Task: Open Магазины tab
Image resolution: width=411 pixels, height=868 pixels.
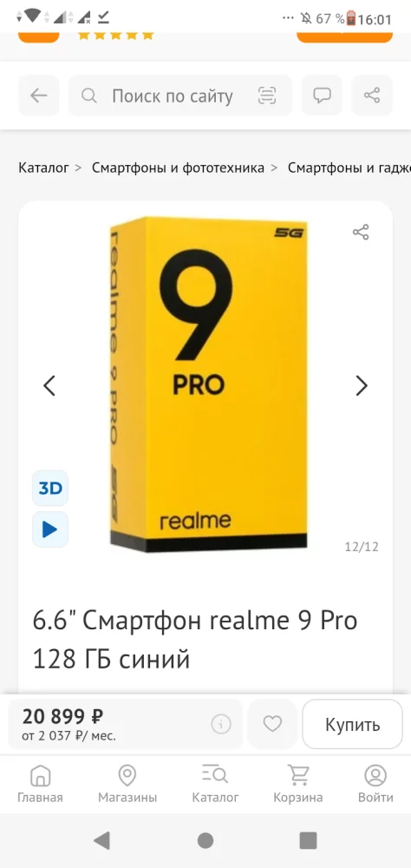Action: [x=127, y=784]
